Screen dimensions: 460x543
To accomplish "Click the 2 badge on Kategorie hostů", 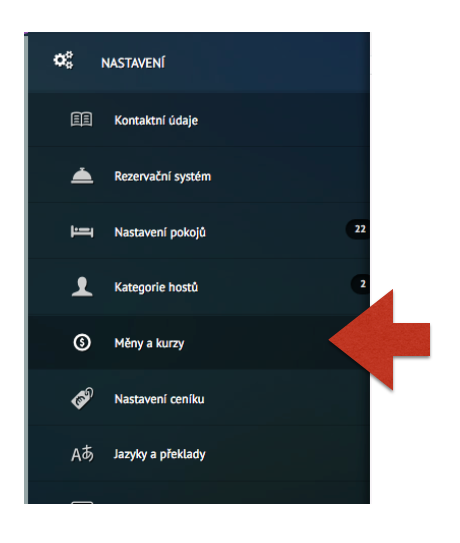I will (x=361, y=284).
